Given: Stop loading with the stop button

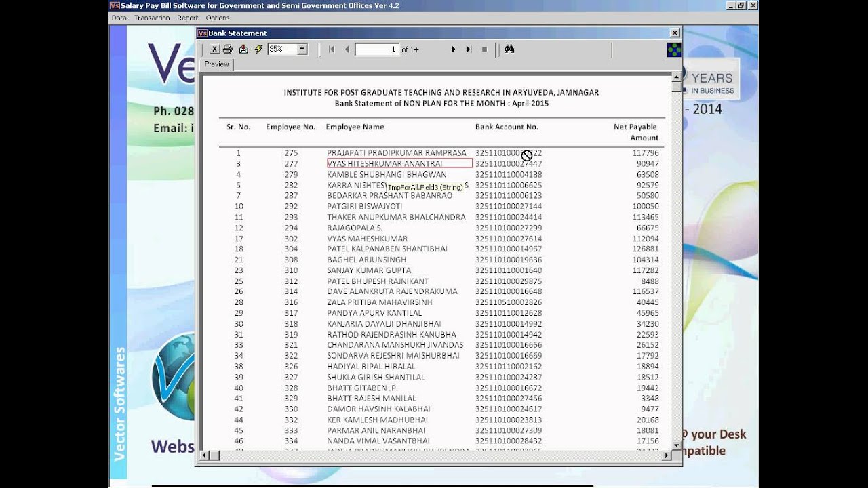Looking at the screenshot, I should pyautogui.click(x=484, y=49).
